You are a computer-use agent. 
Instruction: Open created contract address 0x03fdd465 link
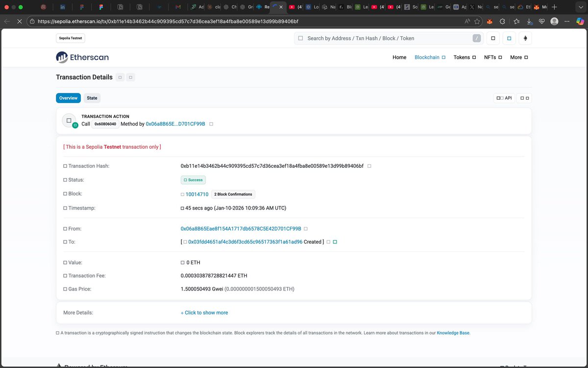pyautogui.click(x=245, y=242)
